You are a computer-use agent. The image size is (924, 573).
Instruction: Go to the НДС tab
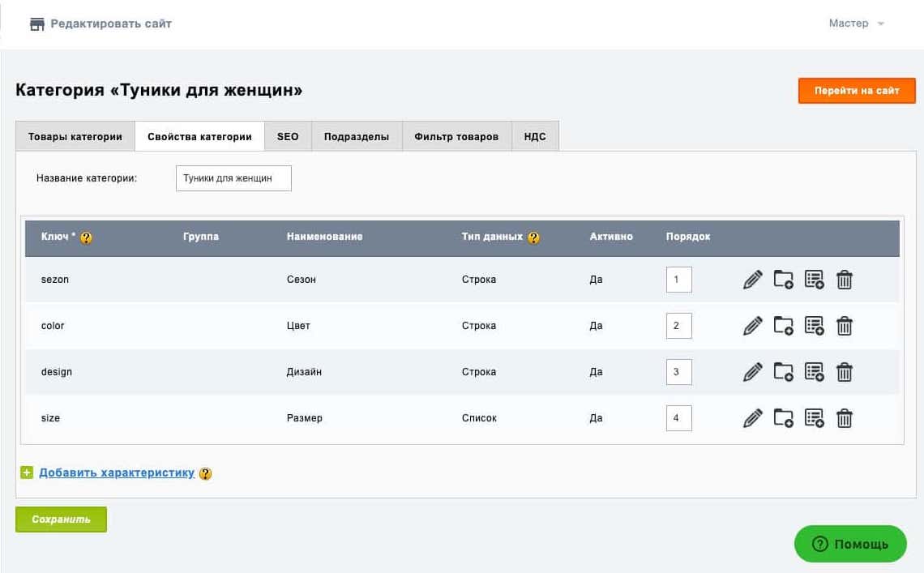click(x=535, y=136)
